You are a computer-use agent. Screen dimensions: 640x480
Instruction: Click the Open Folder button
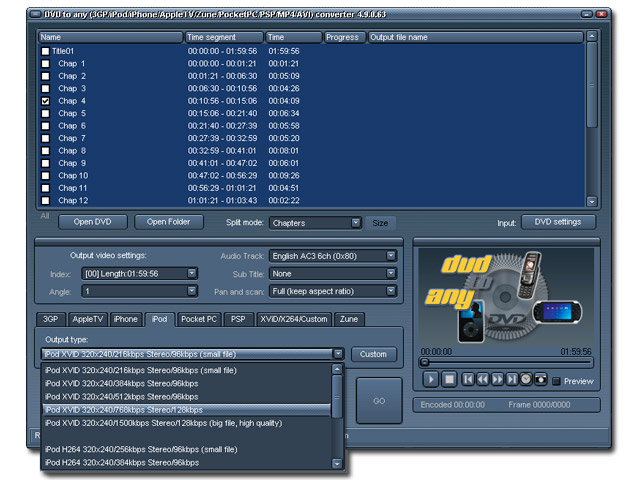[x=169, y=222]
